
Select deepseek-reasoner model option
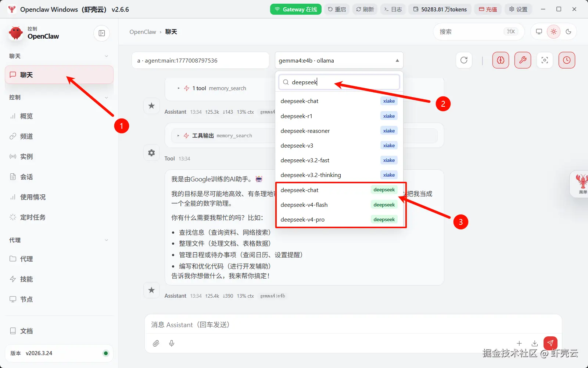tap(339, 131)
